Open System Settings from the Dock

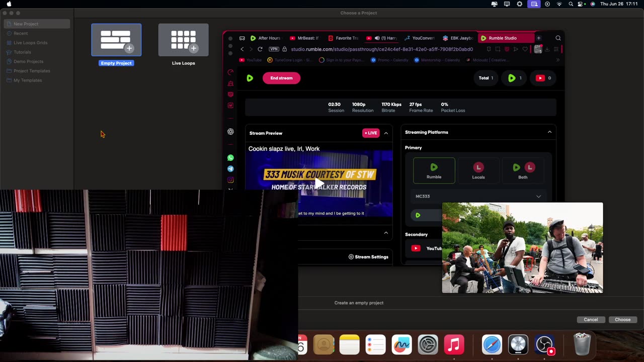coord(428,345)
